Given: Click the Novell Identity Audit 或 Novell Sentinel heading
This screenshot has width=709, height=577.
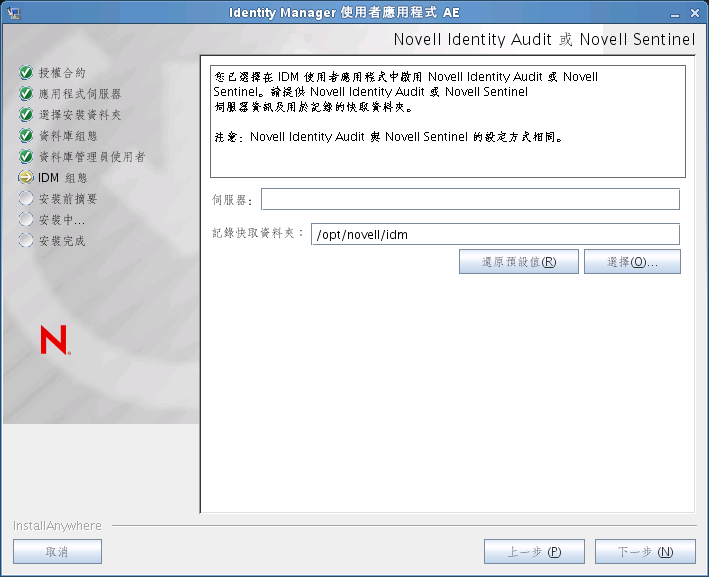Looking at the screenshot, I should click(544, 39).
